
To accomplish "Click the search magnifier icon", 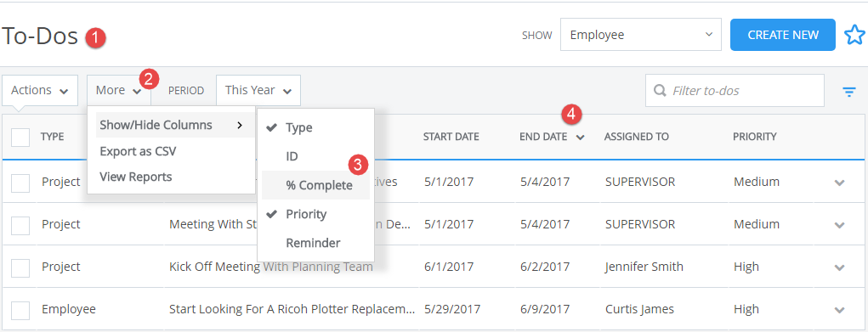I will [x=660, y=90].
